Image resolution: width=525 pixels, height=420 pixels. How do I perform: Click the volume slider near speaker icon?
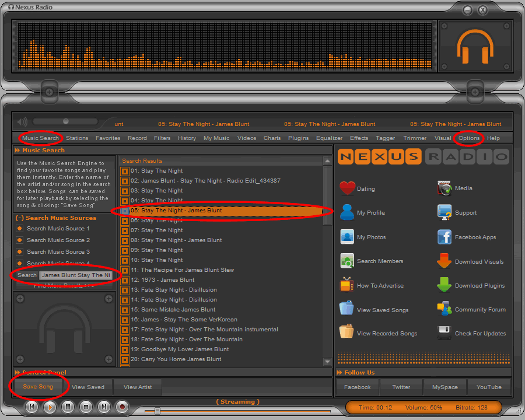[x=65, y=121]
